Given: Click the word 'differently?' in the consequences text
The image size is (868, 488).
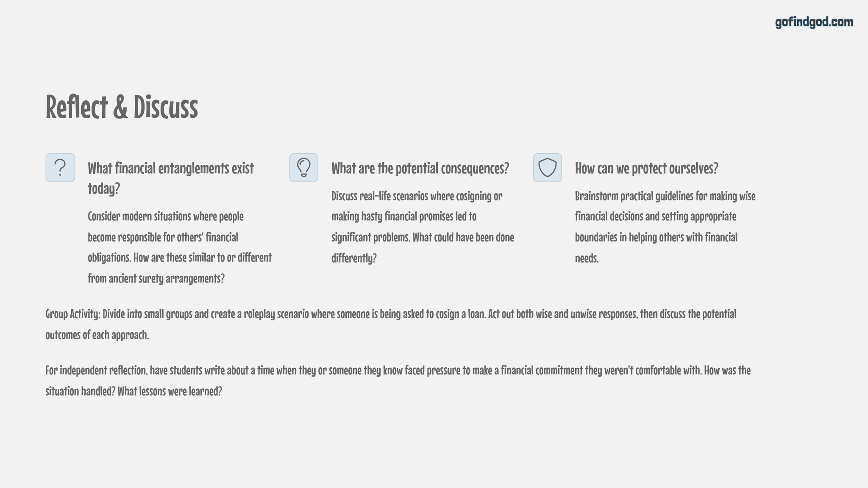Looking at the screenshot, I should point(354,258).
